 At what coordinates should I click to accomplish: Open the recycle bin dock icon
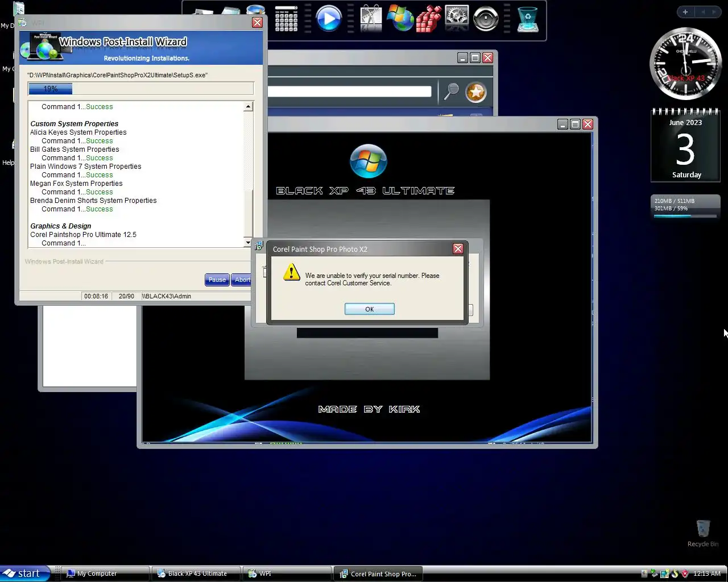528,19
